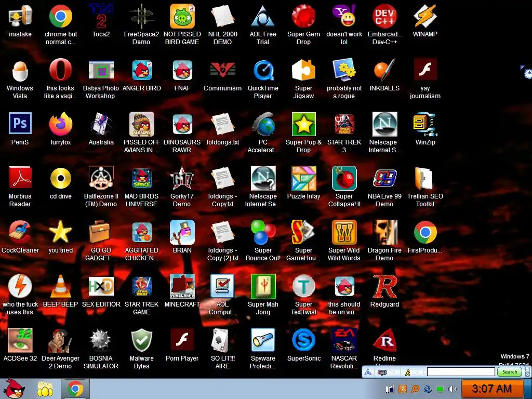This screenshot has width=532, height=399.
Task: Select the DINOSAURS RAWR icon
Action: tap(182, 124)
